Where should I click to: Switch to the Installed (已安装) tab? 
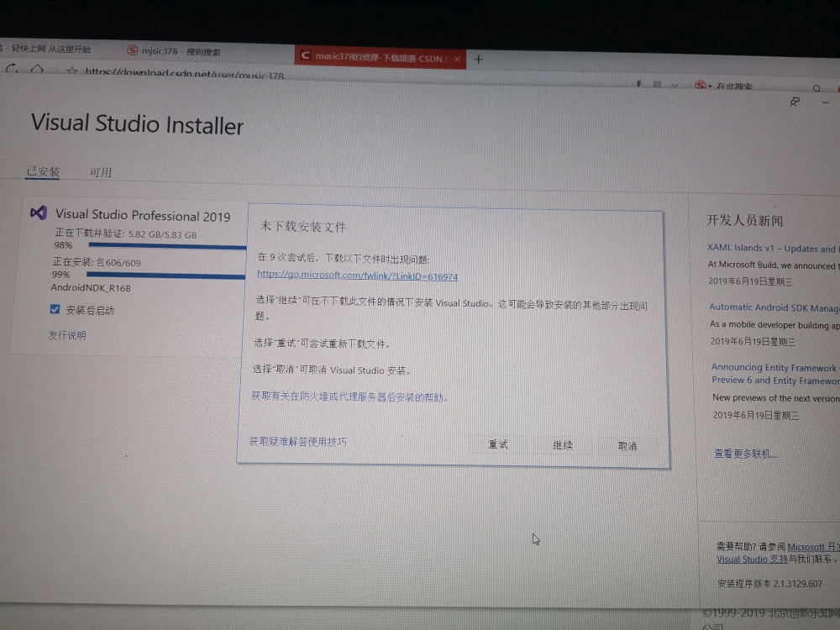(x=43, y=171)
